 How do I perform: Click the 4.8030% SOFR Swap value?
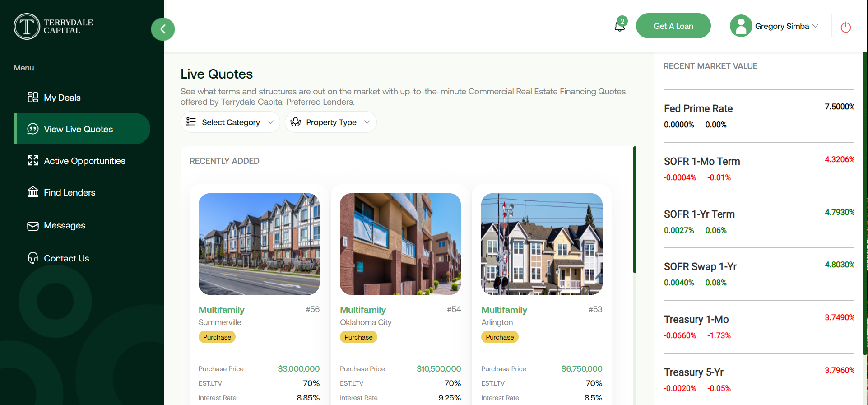(x=840, y=265)
